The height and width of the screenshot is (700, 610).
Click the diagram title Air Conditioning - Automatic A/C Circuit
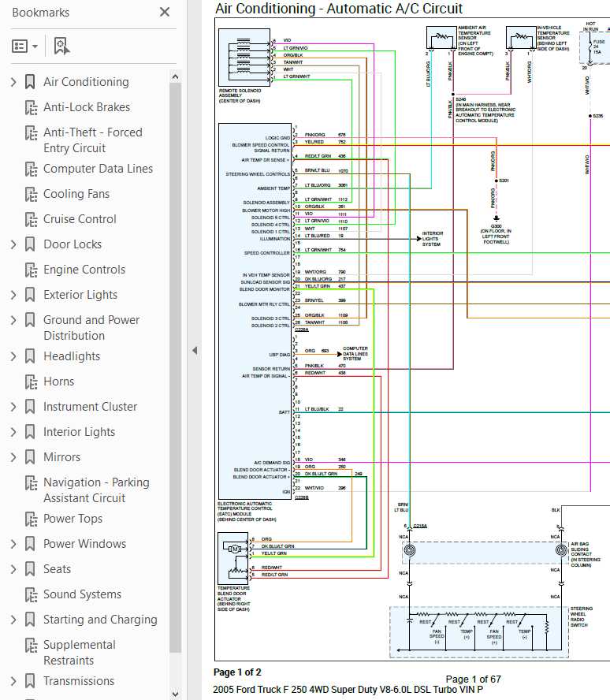pos(339,8)
